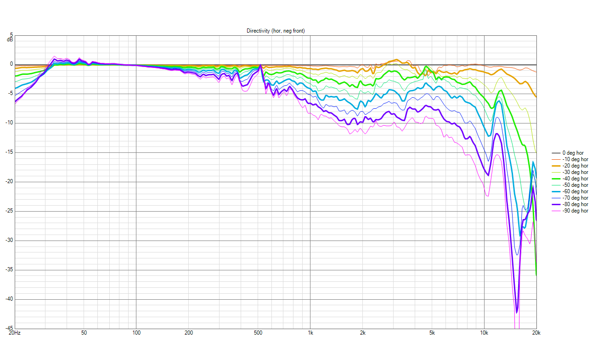
Task: Click the '1k' frequency axis label
Action: click(310, 332)
